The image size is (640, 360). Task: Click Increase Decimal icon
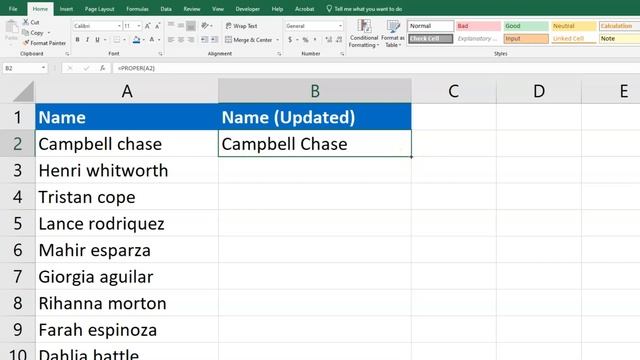[x=329, y=40]
